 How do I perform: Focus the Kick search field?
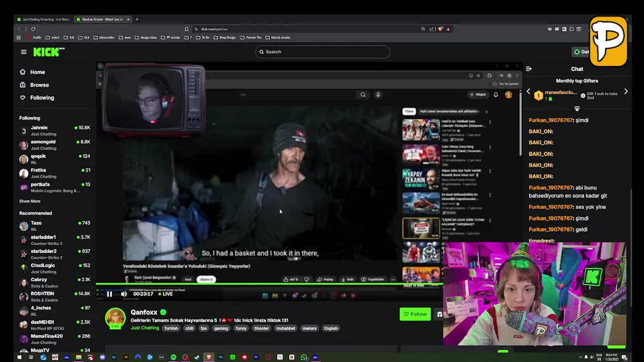(x=323, y=52)
